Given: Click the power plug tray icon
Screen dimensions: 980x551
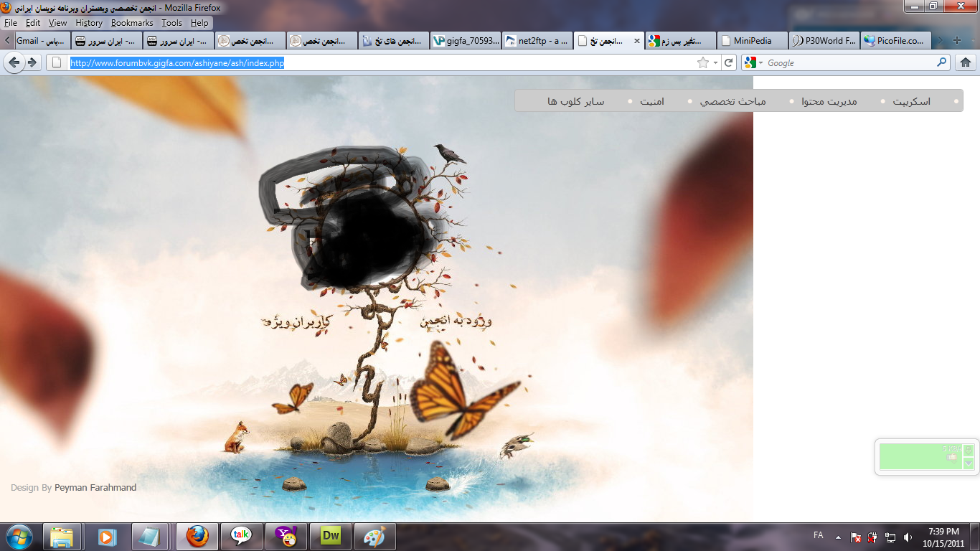Looking at the screenshot, I should pos(872,537).
